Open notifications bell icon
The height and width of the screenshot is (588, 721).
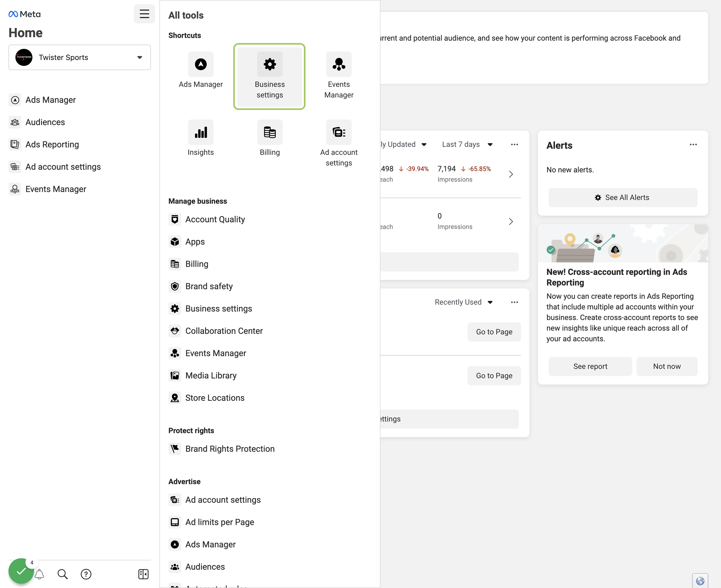click(40, 574)
